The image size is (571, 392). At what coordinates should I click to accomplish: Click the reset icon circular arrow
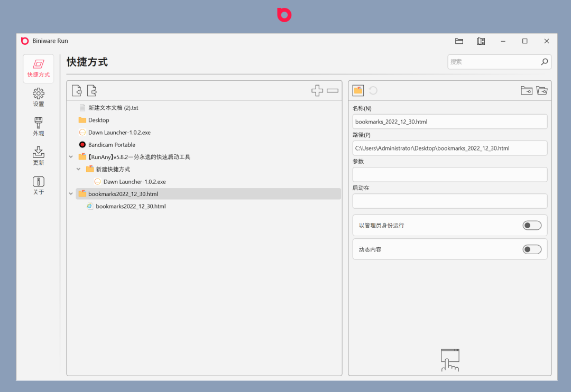tap(373, 90)
